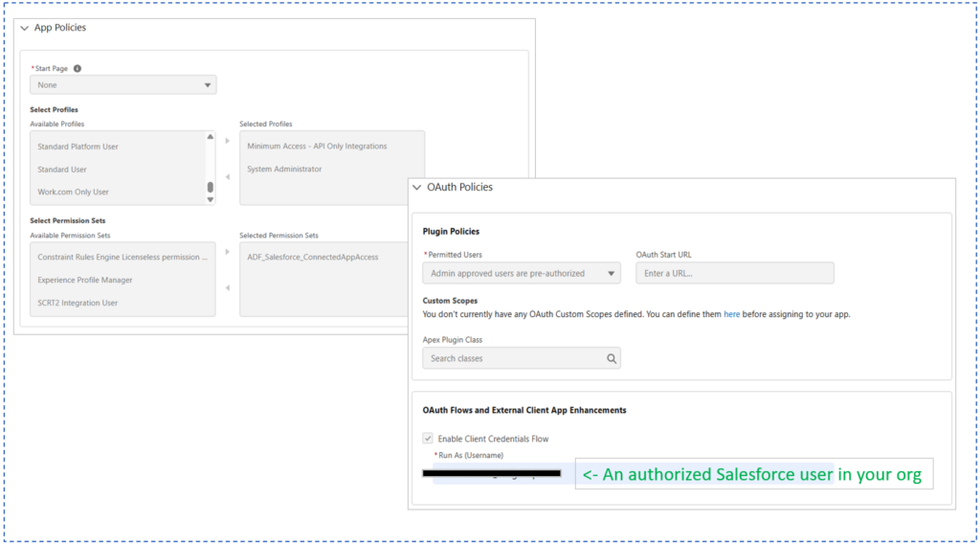Click the Apex Plugin Class search icon
980x545 pixels.
[x=612, y=358]
